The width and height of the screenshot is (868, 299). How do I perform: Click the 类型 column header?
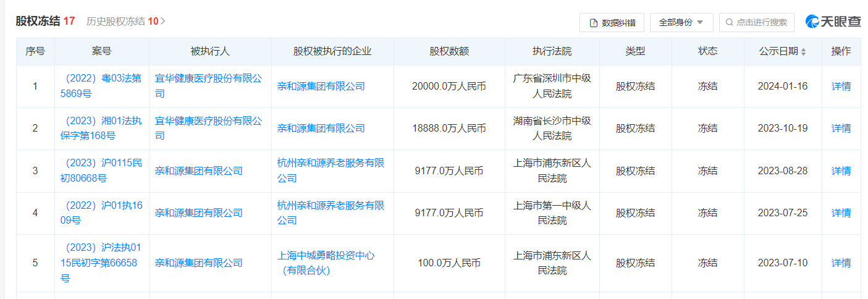(635, 52)
